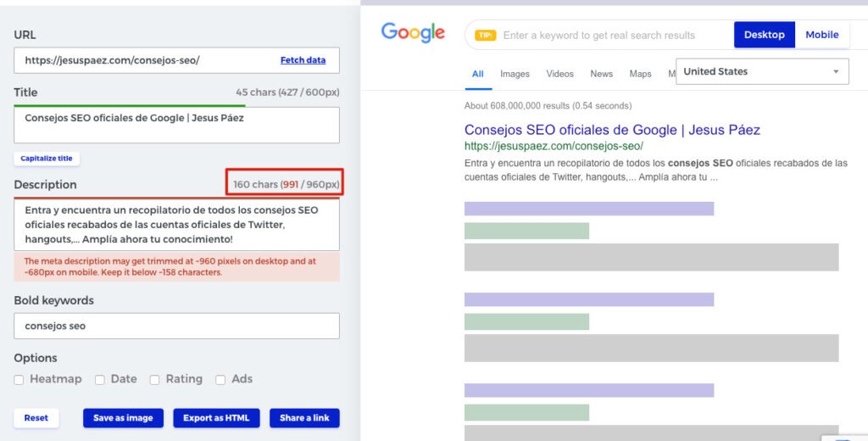
Task: Open the Consejos SEO oficiales result title
Action: [612, 130]
